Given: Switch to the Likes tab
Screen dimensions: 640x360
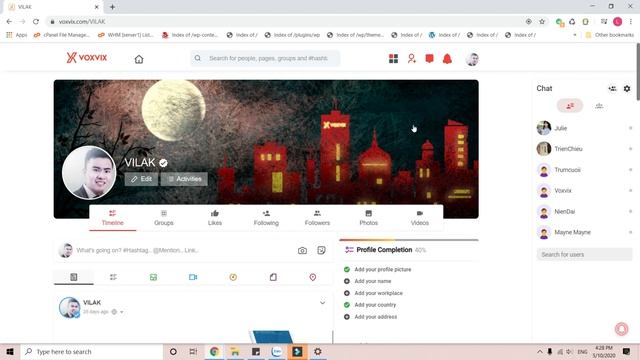Looking at the screenshot, I should 215,218.
